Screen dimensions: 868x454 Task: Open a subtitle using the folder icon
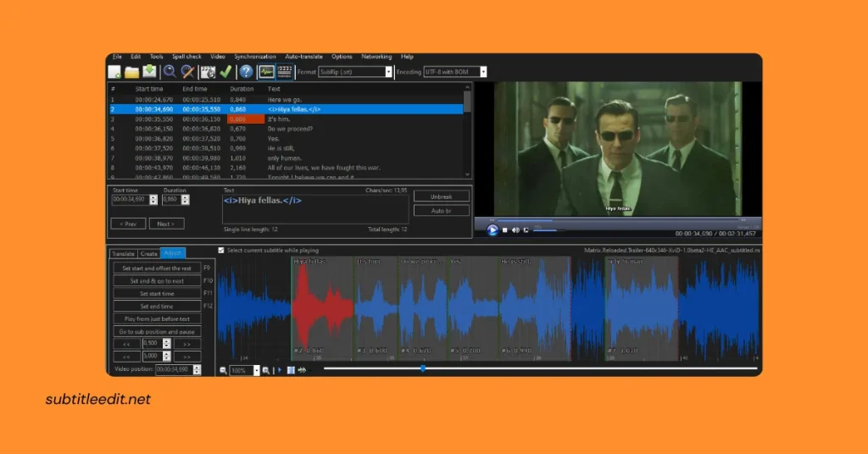click(131, 72)
